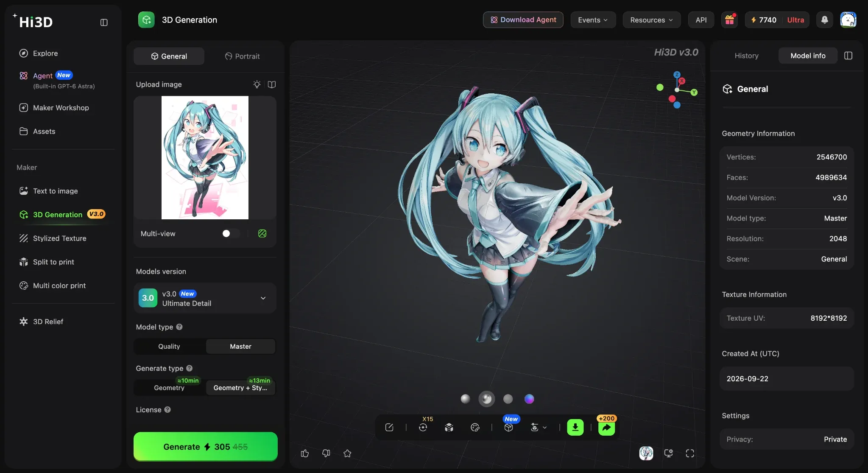Open the Assets folder

pos(37,132)
